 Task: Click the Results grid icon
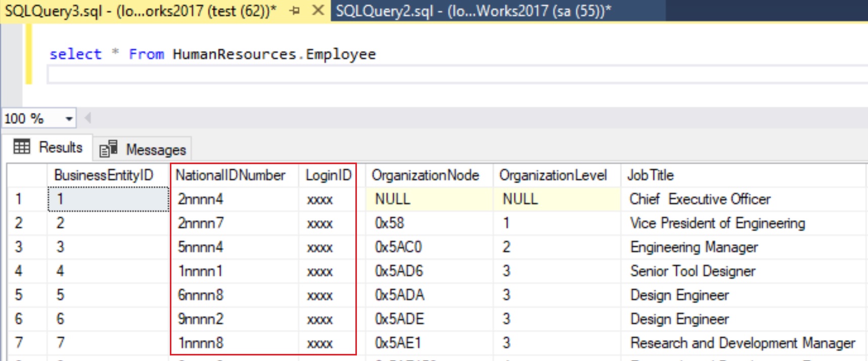22,147
